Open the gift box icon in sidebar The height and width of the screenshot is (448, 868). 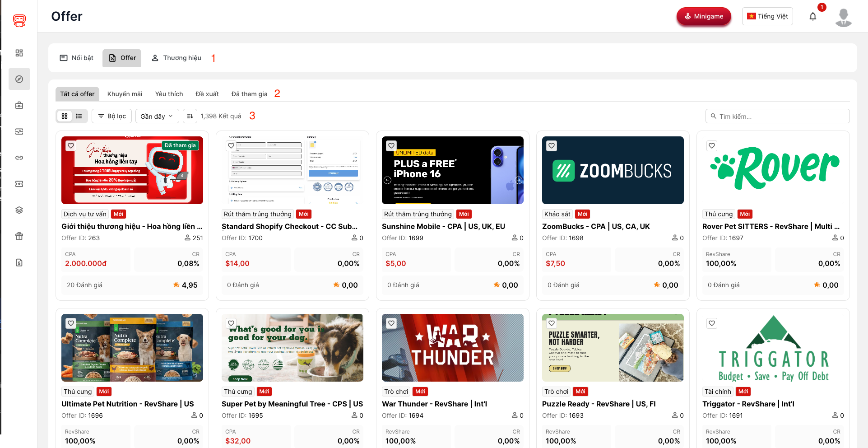[x=19, y=236]
